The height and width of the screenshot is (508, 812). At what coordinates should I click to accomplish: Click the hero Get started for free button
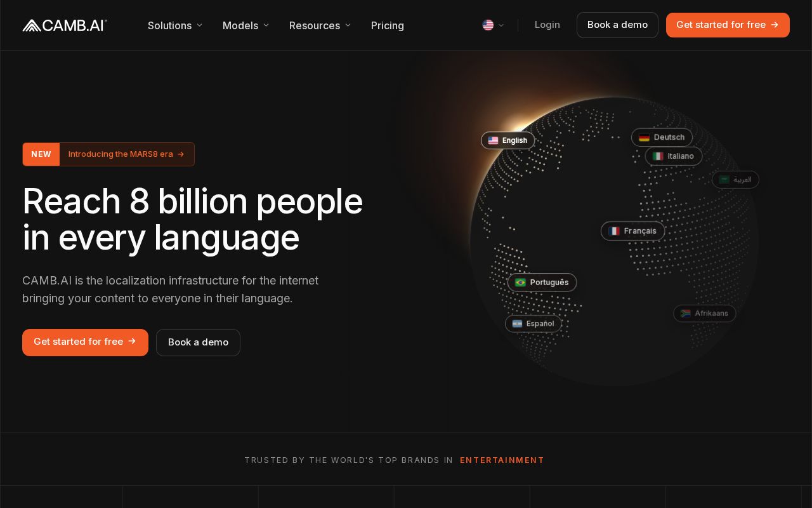85,342
